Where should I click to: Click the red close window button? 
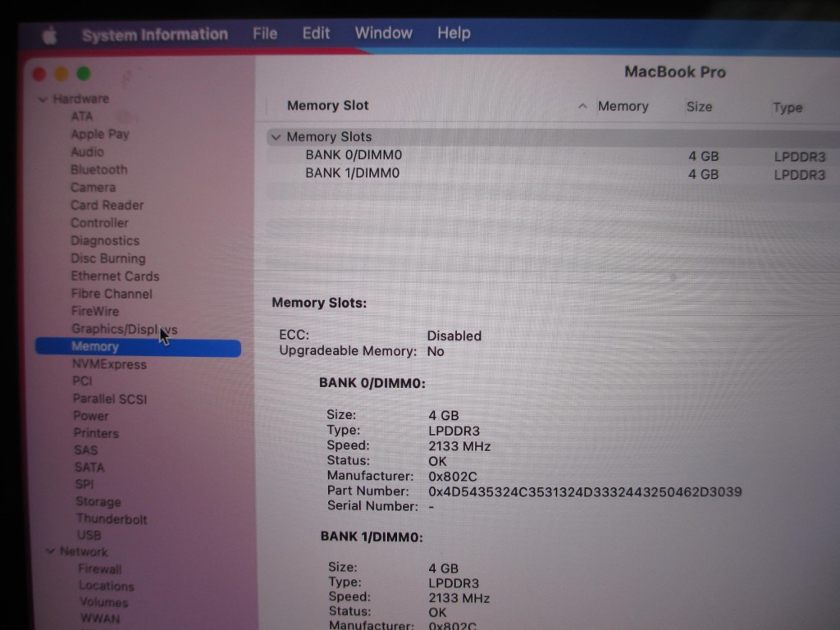tap(39, 75)
